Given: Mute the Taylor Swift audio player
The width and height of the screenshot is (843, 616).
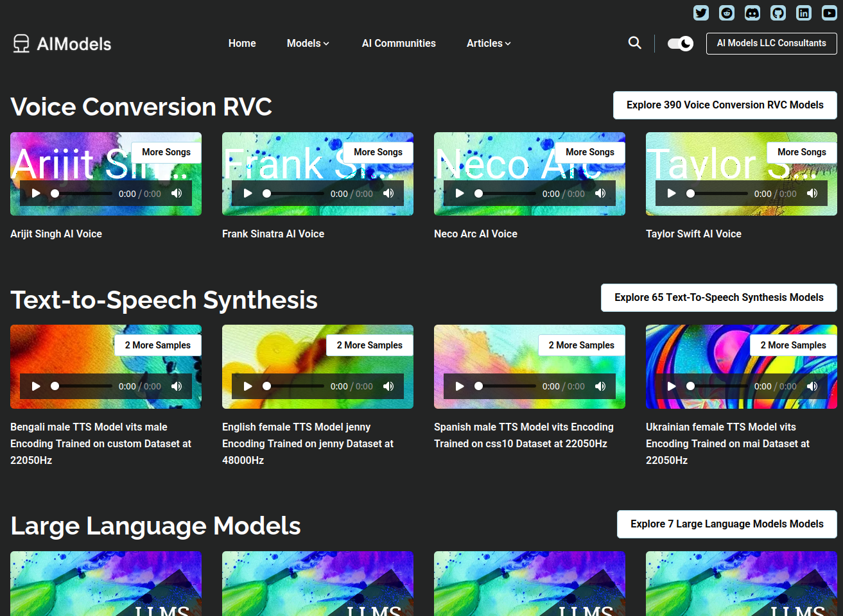Looking at the screenshot, I should point(812,193).
